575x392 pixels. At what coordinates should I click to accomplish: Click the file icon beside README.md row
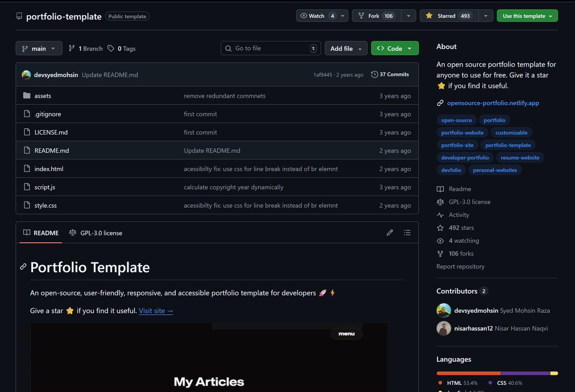[x=27, y=150]
